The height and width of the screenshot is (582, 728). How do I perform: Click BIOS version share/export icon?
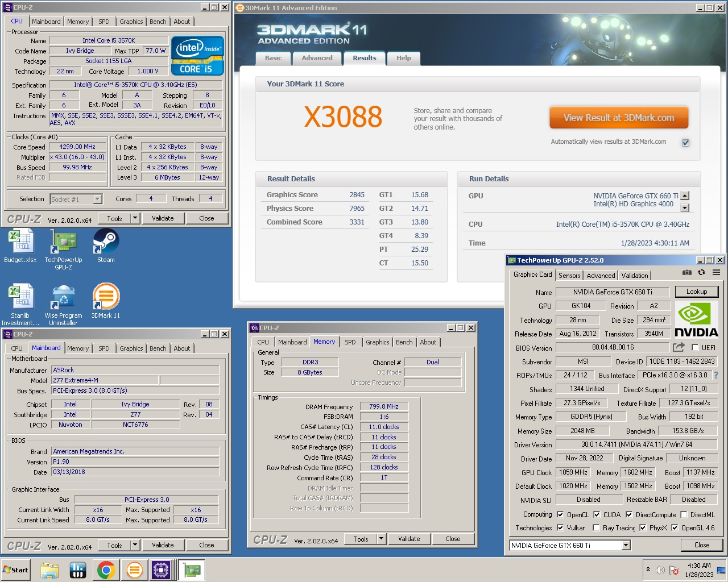pos(679,347)
